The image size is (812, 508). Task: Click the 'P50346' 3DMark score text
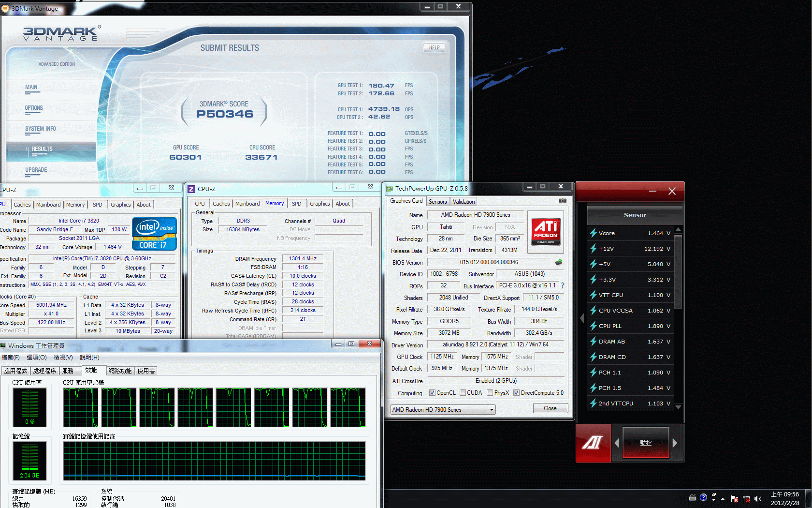(x=225, y=114)
